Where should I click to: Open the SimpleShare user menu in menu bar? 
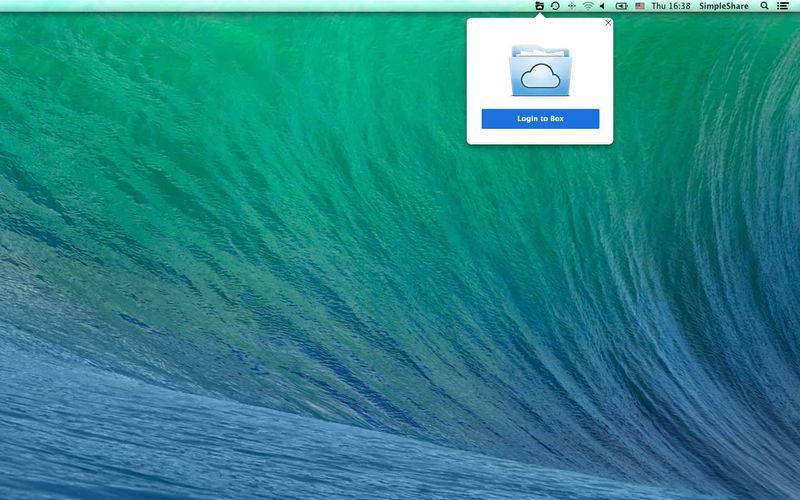pos(723,6)
